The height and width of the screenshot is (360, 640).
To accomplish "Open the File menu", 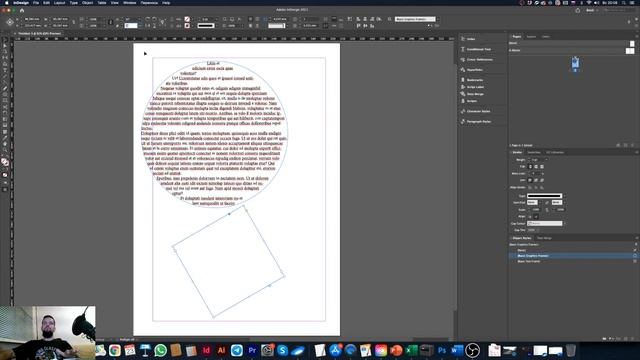I will click(36, 3).
